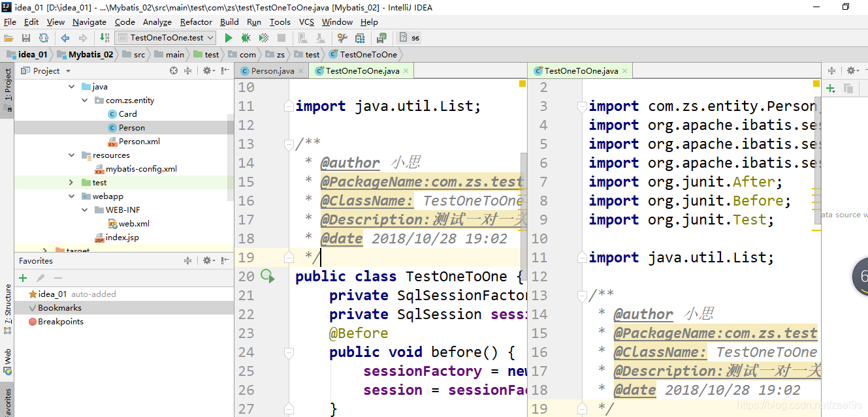Screen dimensions: 868x417
Task: Run with coverage icon in toolbar
Action: pyautogui.click(x=264, y=38)
